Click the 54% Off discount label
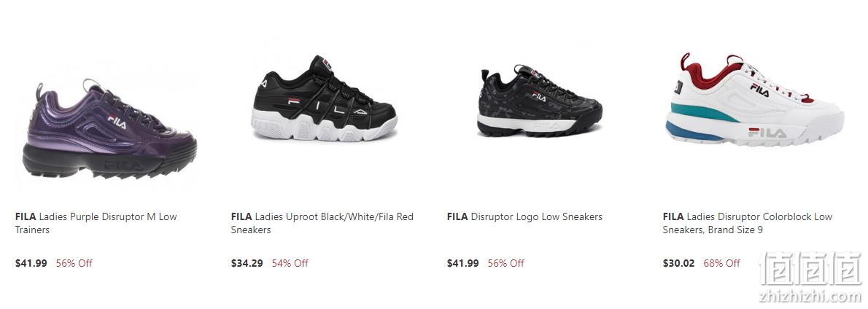 point(290,263)
